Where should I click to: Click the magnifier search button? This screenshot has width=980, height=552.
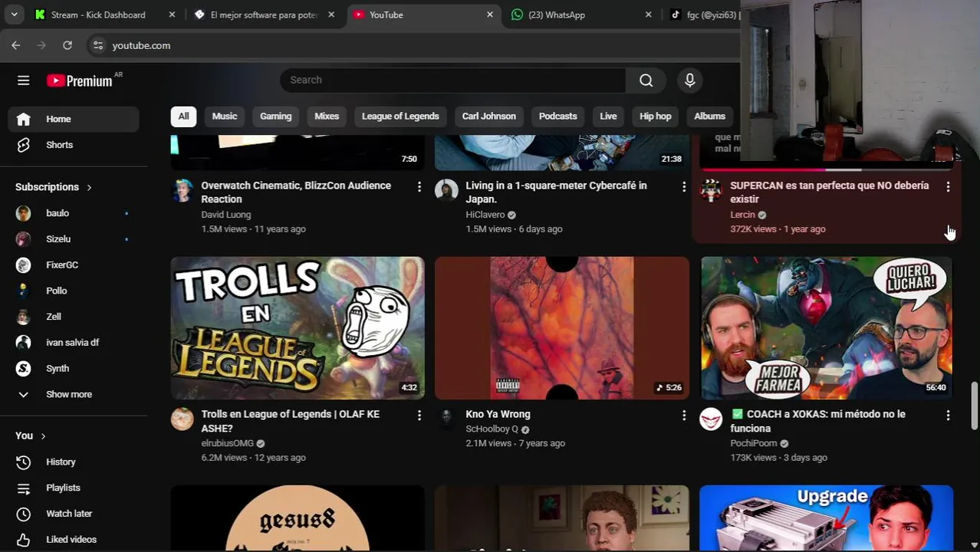[646, 80]
